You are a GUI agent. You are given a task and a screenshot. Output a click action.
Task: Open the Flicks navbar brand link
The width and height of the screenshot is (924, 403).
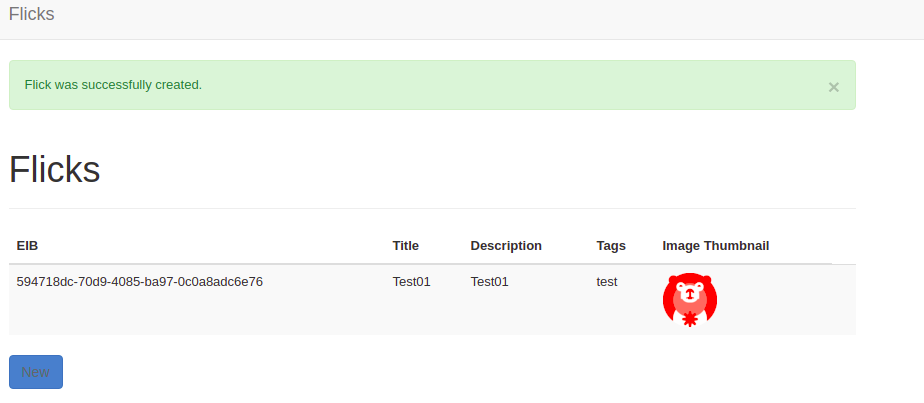[x=32, y=15]
